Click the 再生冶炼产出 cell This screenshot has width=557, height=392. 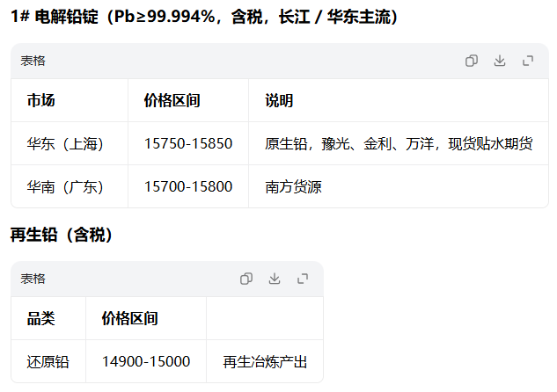[x=265, y=362]
